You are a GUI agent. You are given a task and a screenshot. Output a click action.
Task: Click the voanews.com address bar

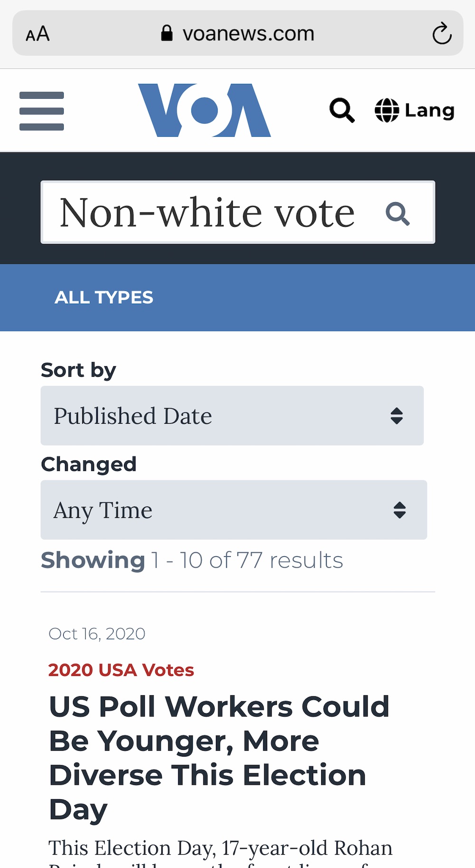point(237,33)
